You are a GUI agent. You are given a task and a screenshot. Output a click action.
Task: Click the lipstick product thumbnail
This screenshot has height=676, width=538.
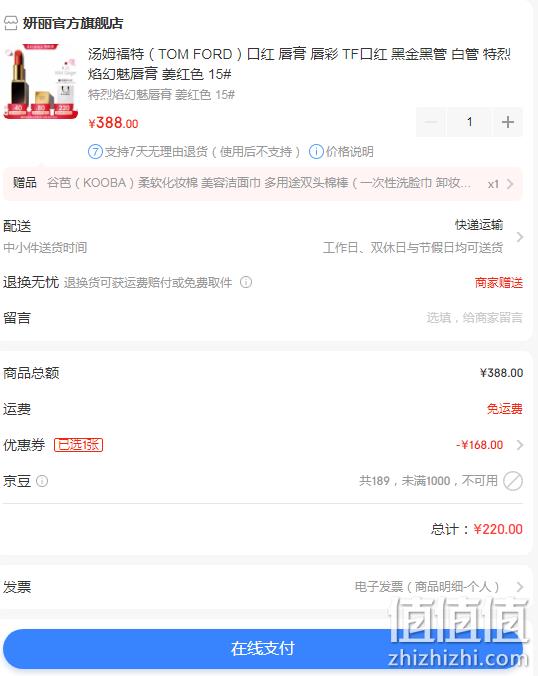pyautogui.click(x=41, y=81)
